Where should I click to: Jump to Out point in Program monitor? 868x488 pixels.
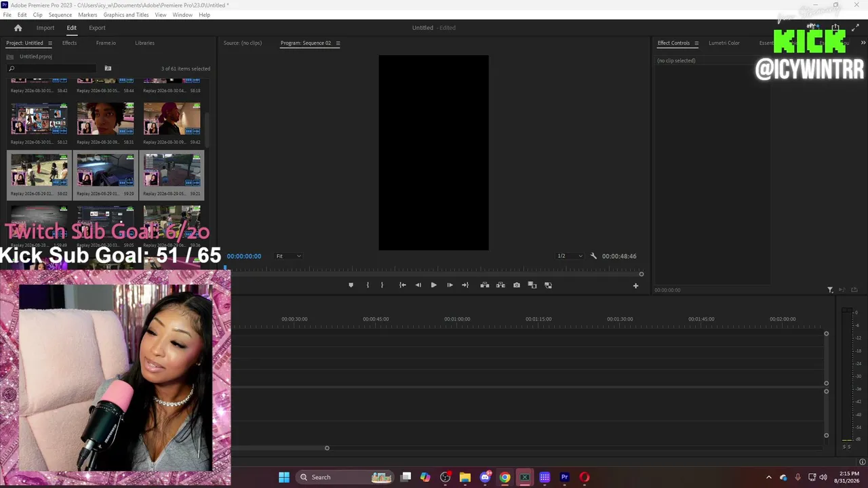pyautogui.click(x=465, y=285)
